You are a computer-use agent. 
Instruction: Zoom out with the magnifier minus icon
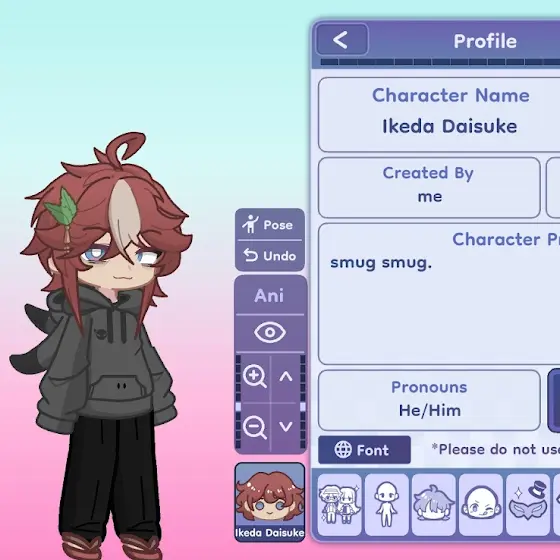pyautogui.click(x=254, y=428)
